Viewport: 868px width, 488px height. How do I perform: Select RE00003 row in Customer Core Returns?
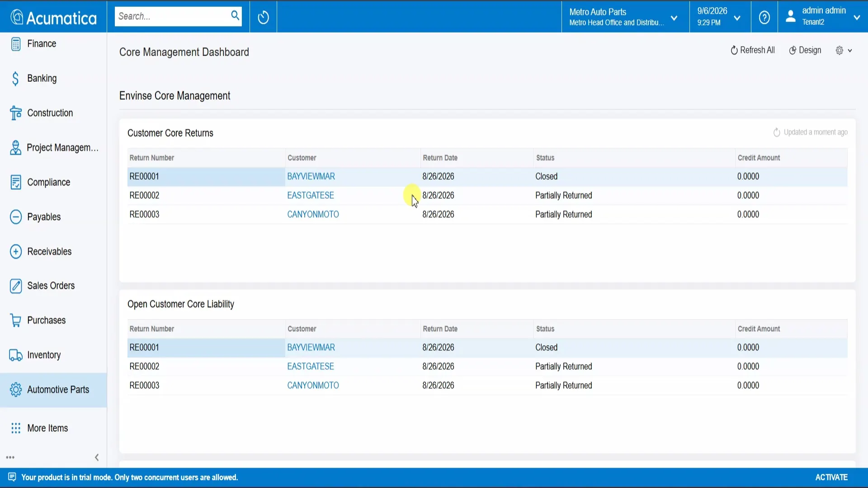coord(487,215)
